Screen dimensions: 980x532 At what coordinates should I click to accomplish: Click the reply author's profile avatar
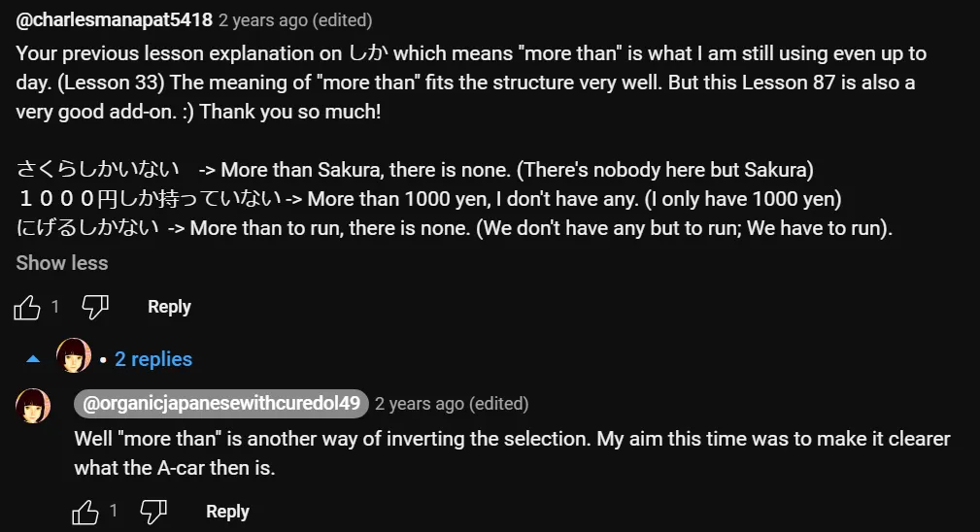pos(33,406)
